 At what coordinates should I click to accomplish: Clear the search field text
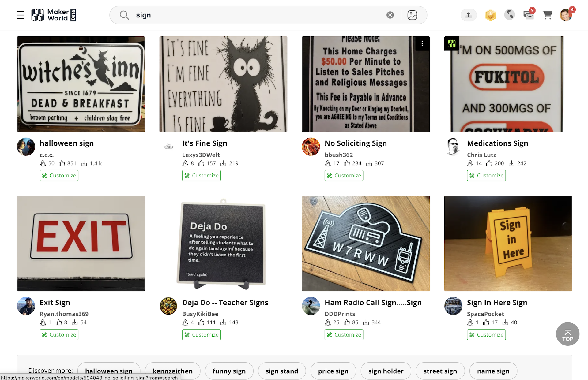tap(390, 15)
